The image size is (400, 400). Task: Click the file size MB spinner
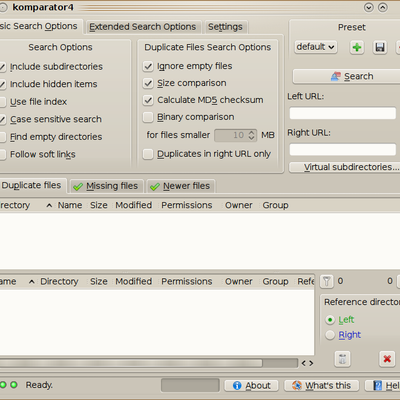click(236, 135)
